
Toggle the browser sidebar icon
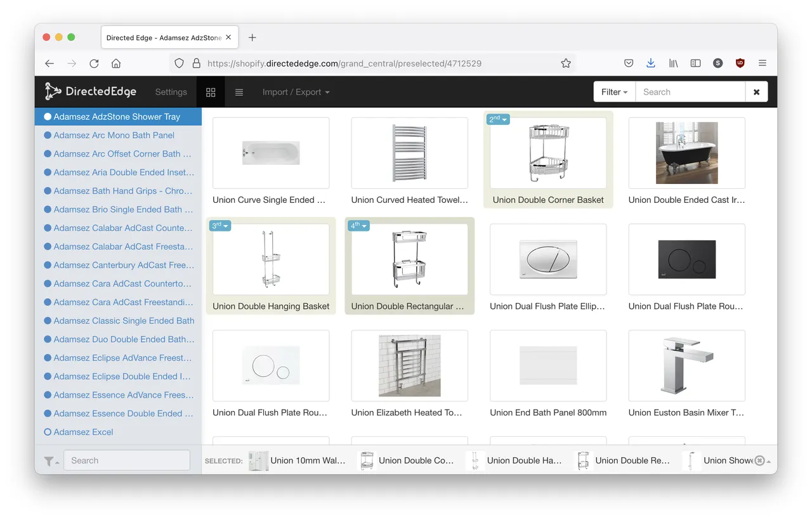(x=695, y=63)
